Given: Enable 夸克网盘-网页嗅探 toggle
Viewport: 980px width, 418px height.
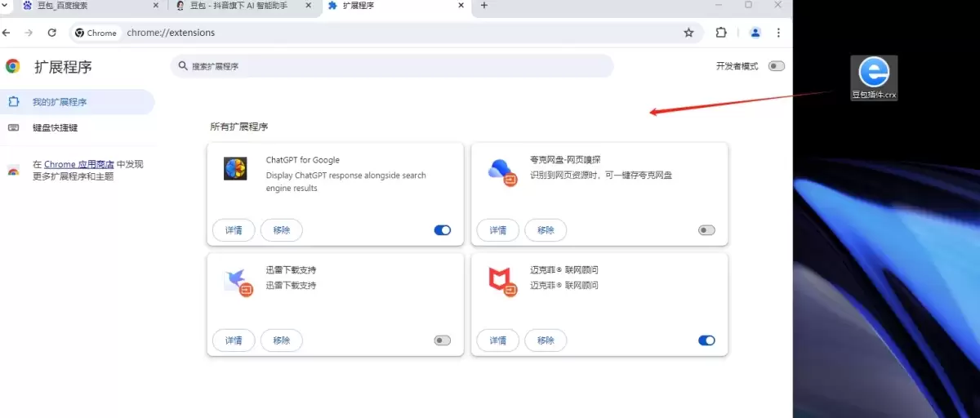Looking at the screenshot, I should pyautogui.click(x=706, y=230).
